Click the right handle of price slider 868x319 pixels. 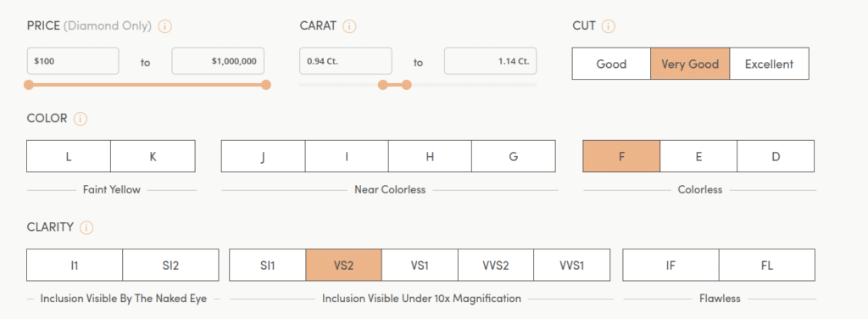265,85
